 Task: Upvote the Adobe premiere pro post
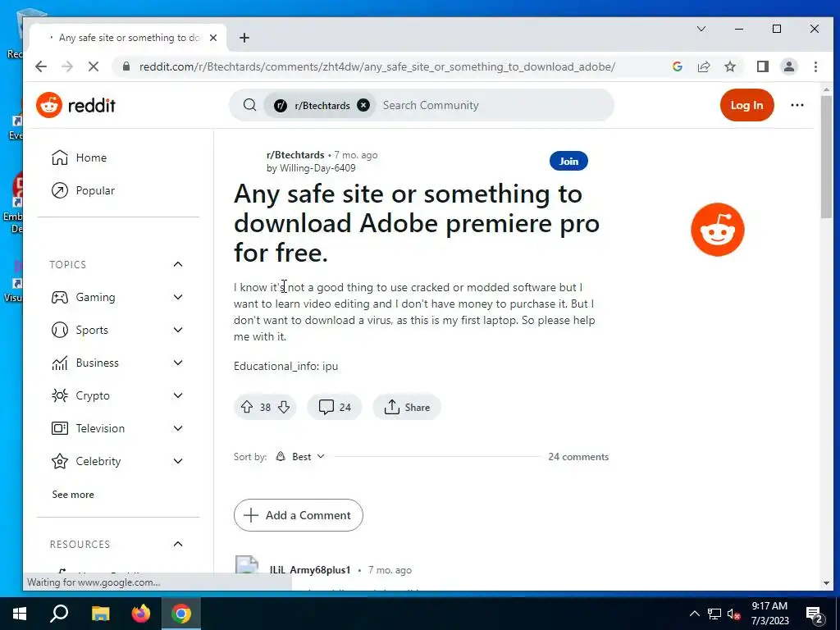coord(246,407)
